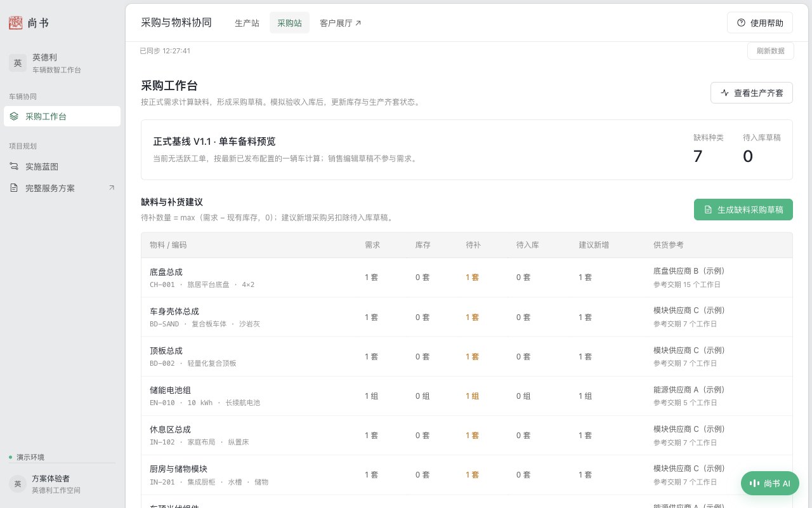Image resolution: width=812 pixels, height=508 pixels.
Task: Click the 英 workspace avatar badge
Action: click(x=18, y=63)
